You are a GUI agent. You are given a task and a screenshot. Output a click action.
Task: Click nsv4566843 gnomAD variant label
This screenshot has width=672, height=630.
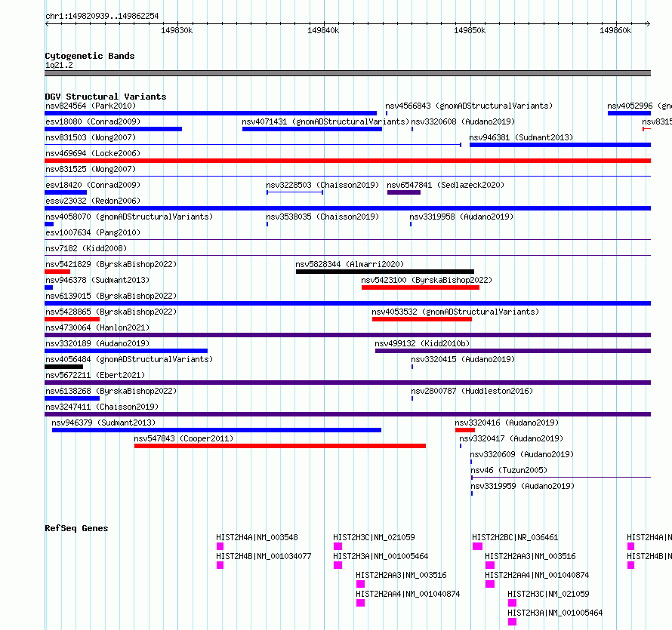coord(469,106)
